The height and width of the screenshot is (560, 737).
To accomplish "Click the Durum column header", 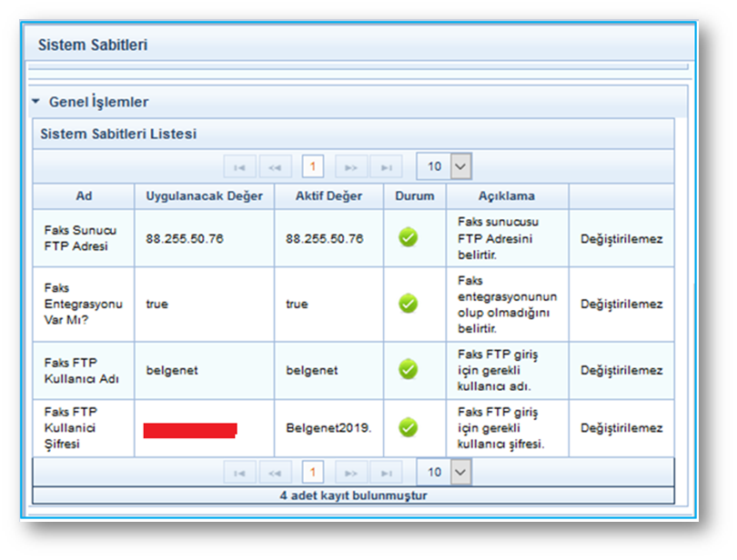I will [x=415, y=196].
